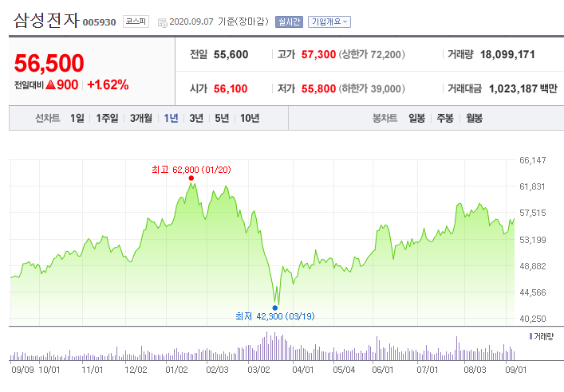Image resolution: width=564 pixels, height=392 pixels.
Task: Click the 실시간 button
Action: [289, 22]
